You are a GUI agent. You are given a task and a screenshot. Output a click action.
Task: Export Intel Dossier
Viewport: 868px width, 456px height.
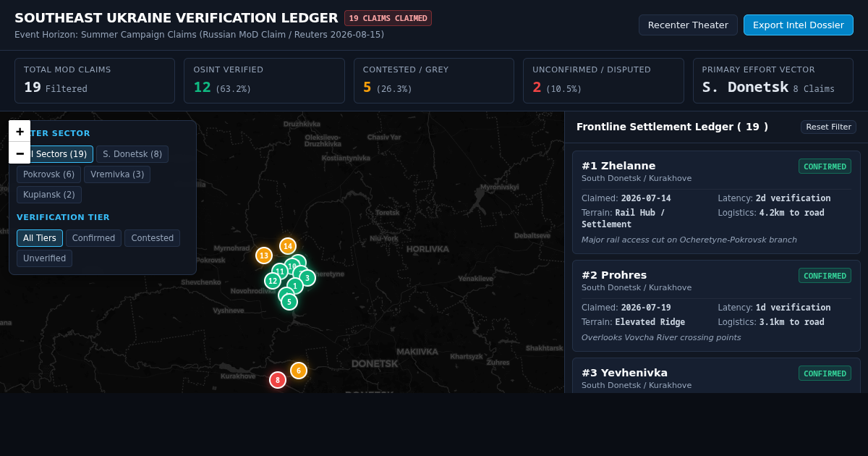pyautogui.click(x=799, y=25)
